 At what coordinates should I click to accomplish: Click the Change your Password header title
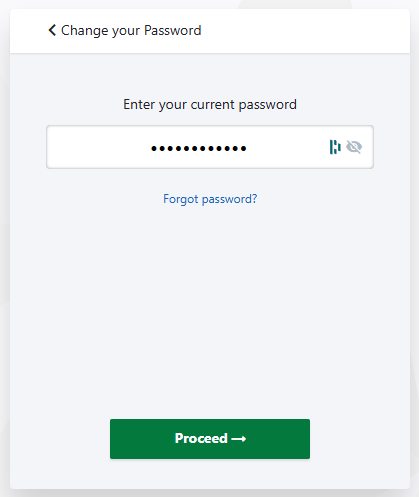coord(131,30)
